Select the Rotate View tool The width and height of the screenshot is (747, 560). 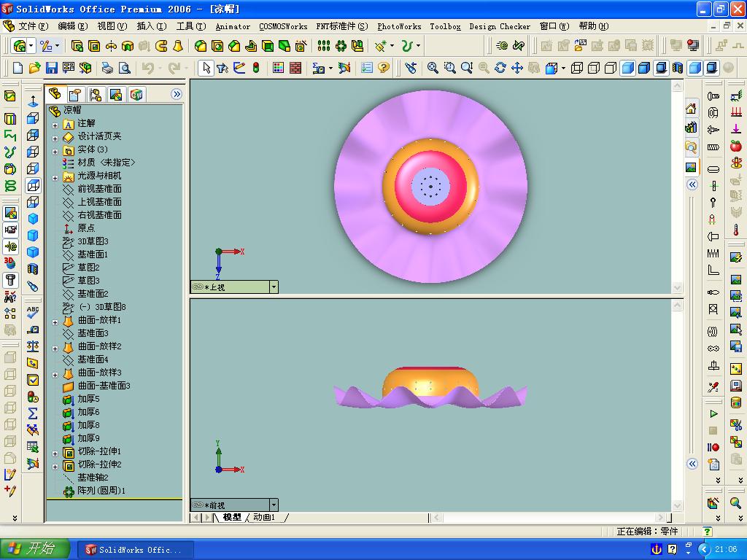pyautogui.click(x=500, y=68)
